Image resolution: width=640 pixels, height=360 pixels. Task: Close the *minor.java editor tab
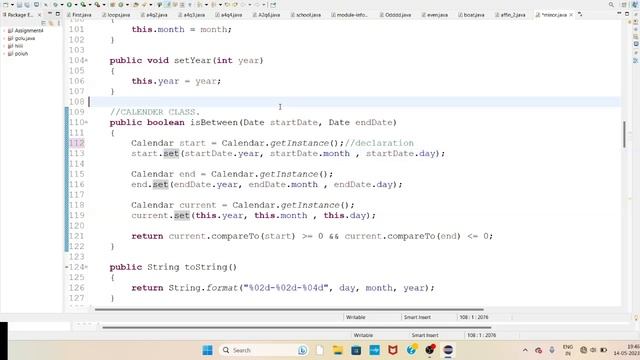(x=571, y=15)
